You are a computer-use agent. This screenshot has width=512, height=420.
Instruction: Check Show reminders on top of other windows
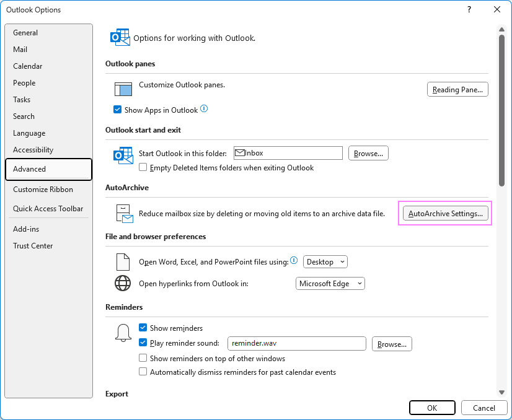(143, 358)
